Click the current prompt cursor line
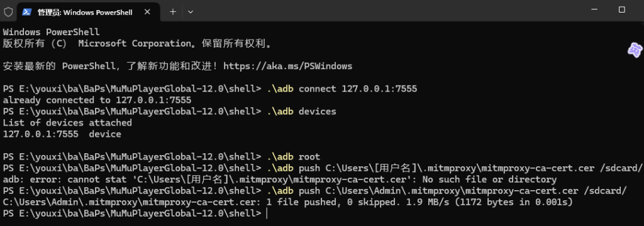This screenshot has height=226, width=644. pos(135,213)
